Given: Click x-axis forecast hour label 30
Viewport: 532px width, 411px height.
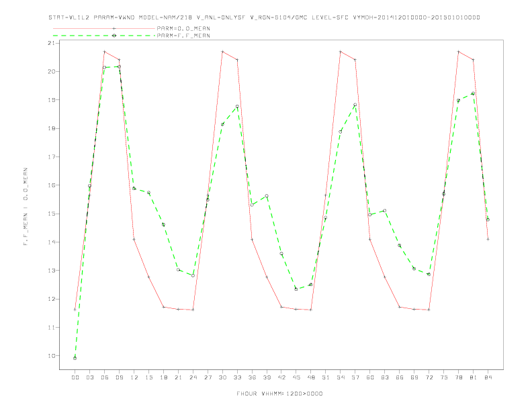Looking at the screenshot, I should (222, 377).
